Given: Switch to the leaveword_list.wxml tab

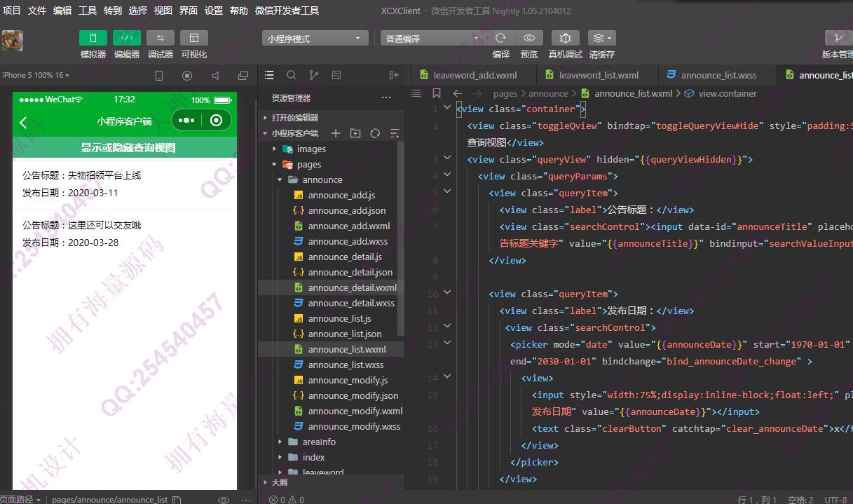Looking at the screenshot, I should pos(598,75).
